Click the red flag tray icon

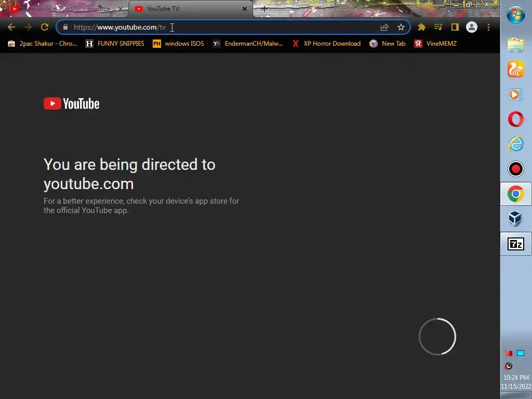pos(508,353)
